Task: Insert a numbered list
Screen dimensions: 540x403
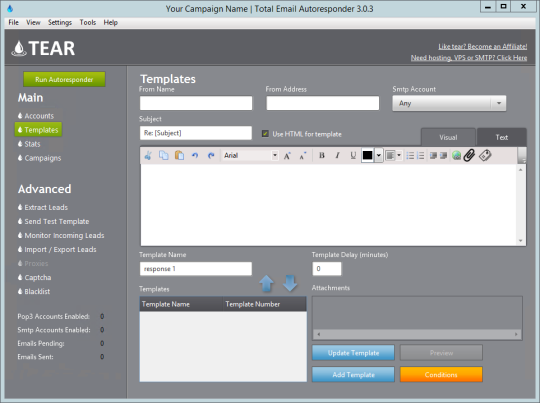Action: tap(420, 156)
